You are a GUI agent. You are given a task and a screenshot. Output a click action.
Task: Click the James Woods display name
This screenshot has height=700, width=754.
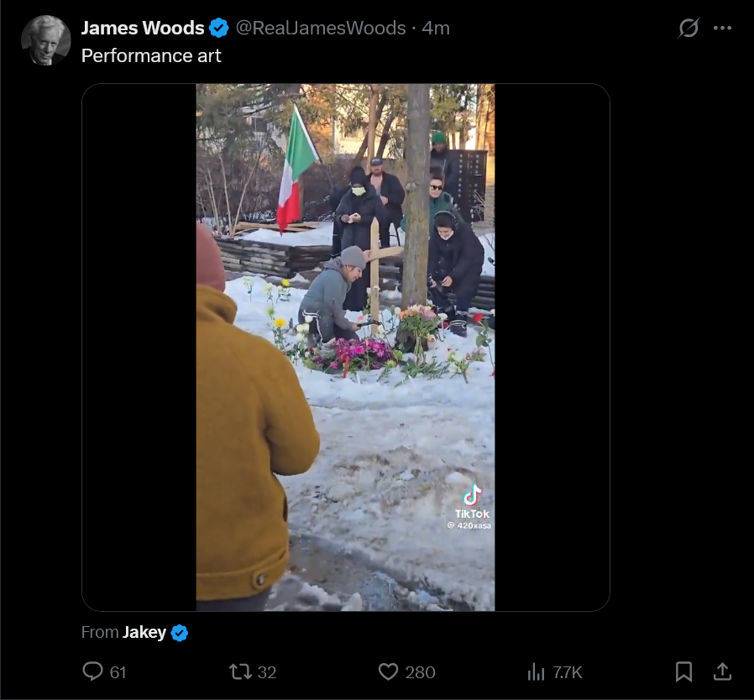click(x=143, y=28)
